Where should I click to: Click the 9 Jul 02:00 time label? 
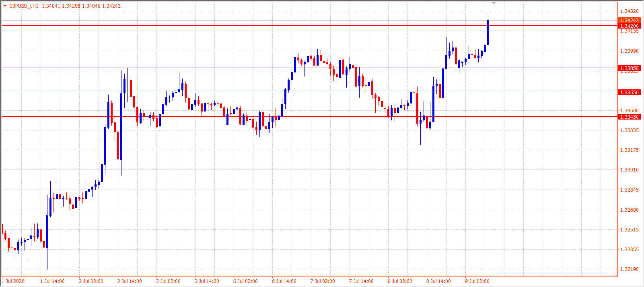point(477,281)
